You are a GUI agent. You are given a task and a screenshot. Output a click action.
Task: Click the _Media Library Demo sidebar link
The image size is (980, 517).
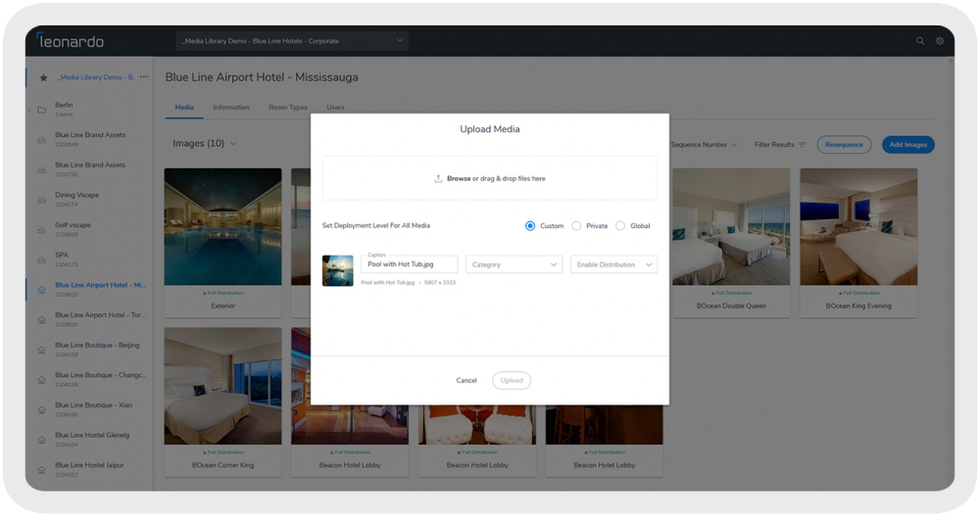click(96, 77)
